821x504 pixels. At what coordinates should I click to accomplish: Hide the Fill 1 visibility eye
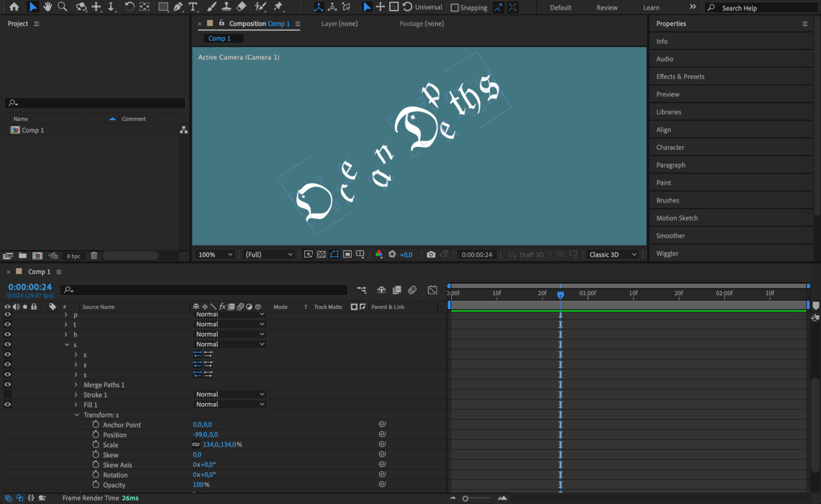(x=7, y=404)
